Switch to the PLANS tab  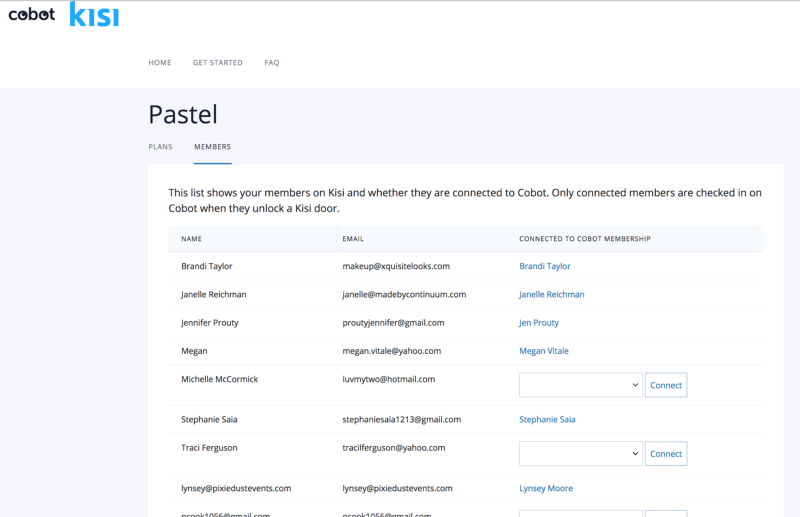click(160, 147)
